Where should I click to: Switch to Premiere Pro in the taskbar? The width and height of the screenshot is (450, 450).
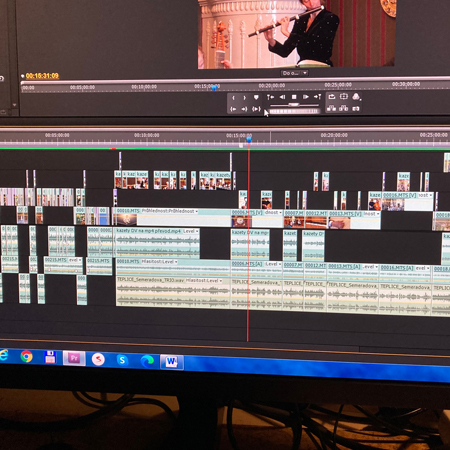point(74,359)
